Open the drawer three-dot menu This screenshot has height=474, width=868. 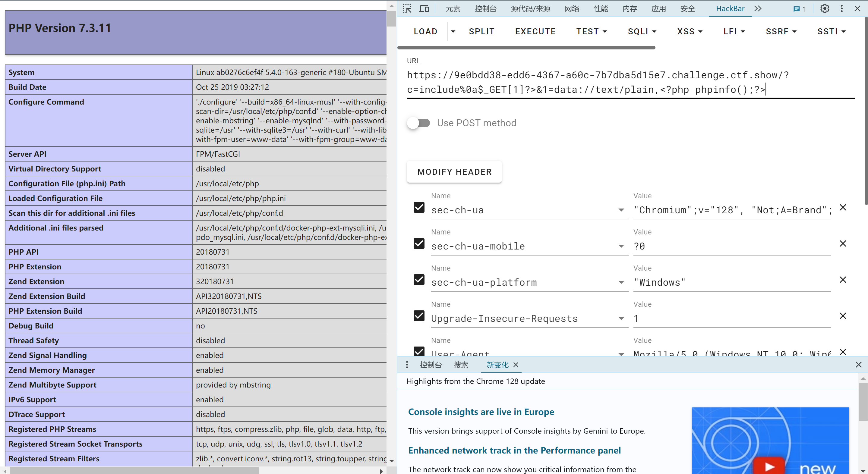(407, 365)
